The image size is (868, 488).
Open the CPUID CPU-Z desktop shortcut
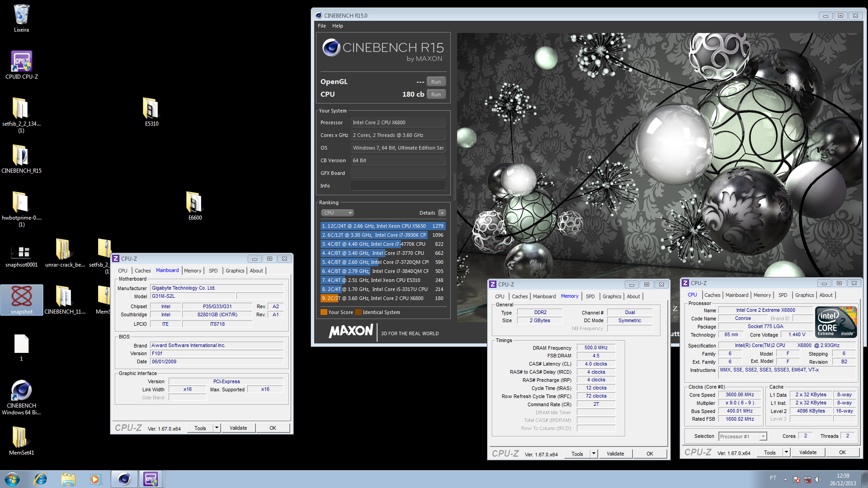[21, 65]
